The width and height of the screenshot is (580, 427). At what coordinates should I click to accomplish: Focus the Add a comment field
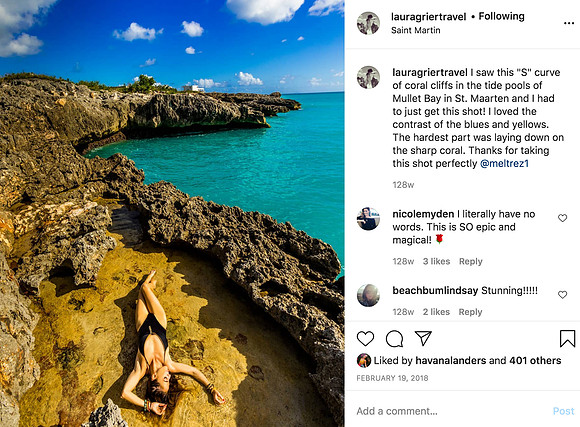tap(451, 411)
